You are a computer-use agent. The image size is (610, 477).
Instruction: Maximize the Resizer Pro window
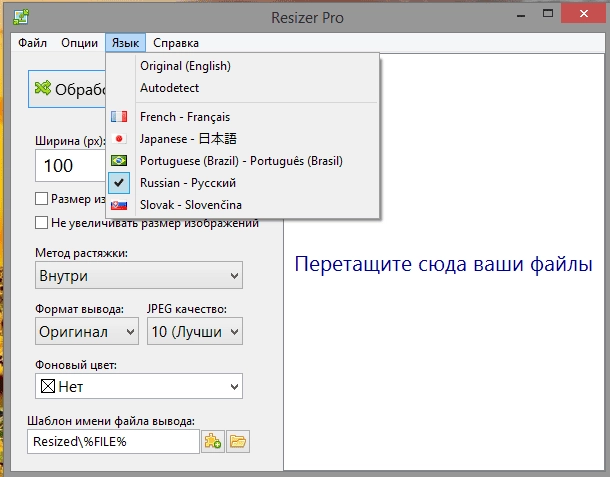coord(548,15)
